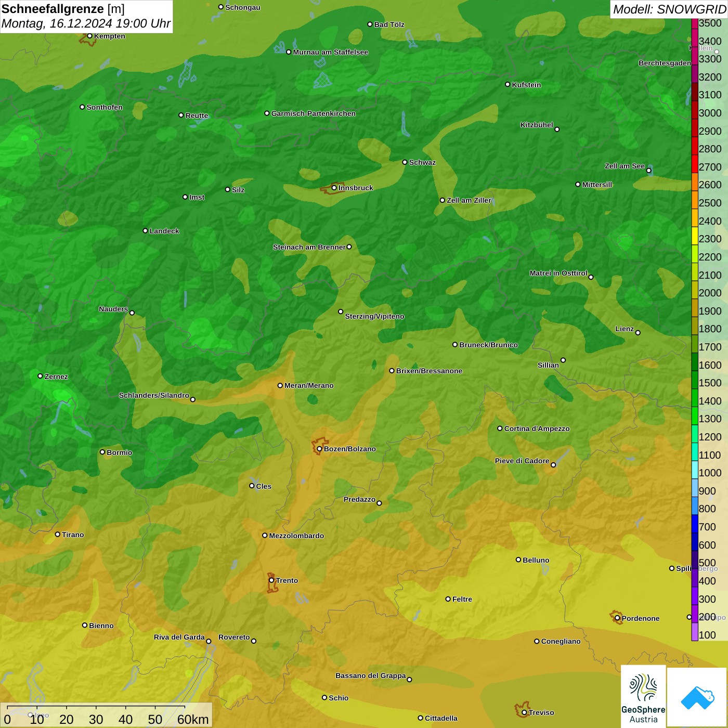Click the Bruneck/Brunico label

point(488,345)
